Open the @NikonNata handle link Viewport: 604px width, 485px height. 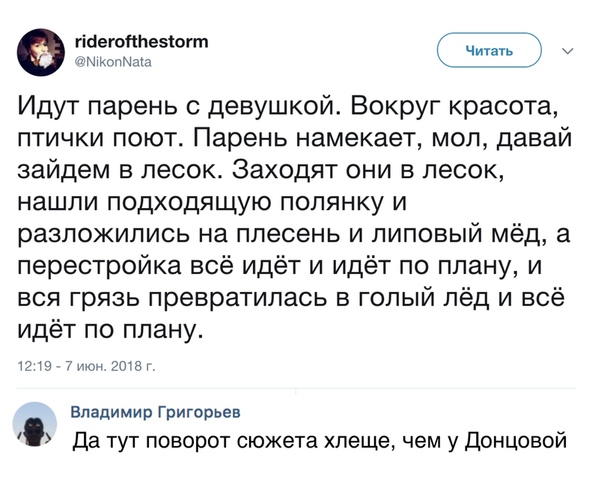coord(113,59)
